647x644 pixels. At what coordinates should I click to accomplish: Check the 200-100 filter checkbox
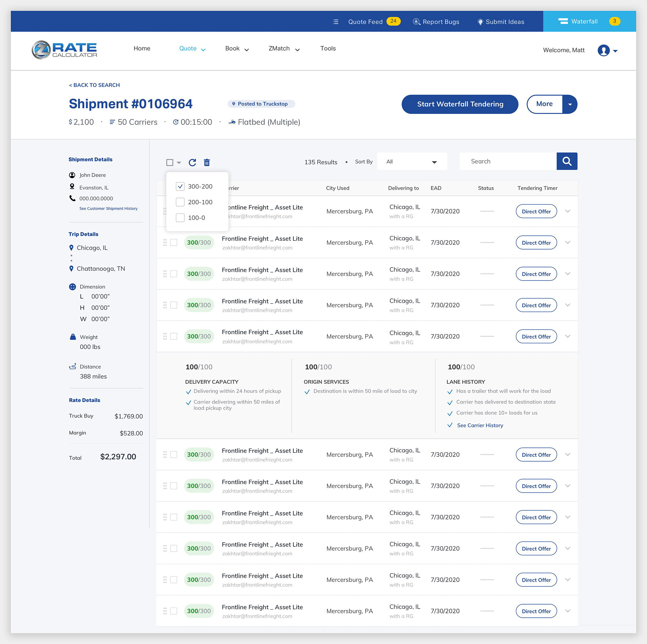tap(180, 202)
